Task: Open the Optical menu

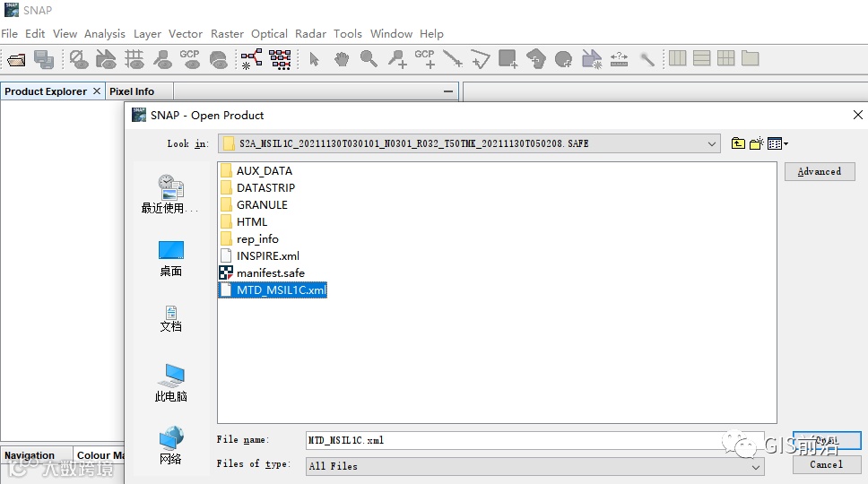Action: tap(269, 34)
